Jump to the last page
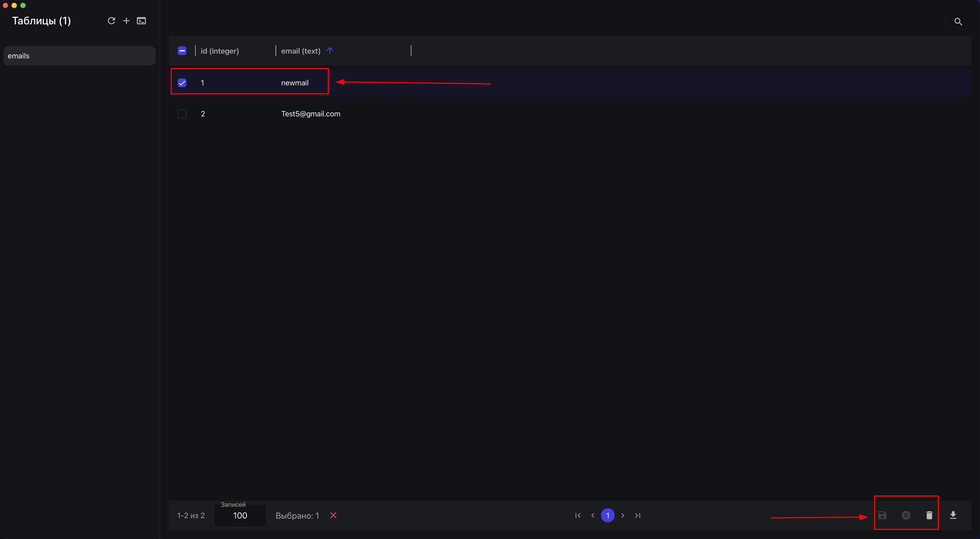Viewport: 980px width, 539px height. [x=638, y=516]
